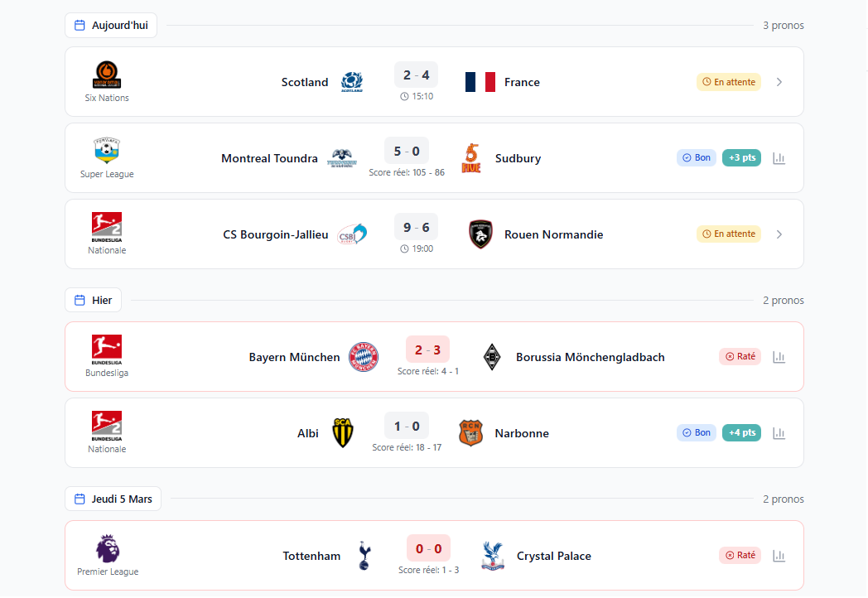Select the Aujourd'hui date label
Screen dimensions: 868x598
click(111, 26)
